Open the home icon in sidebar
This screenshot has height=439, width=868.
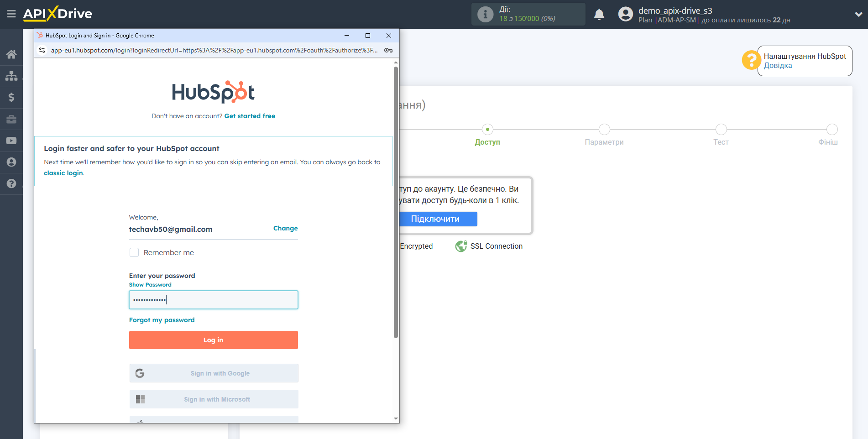[x=11, y=54]
